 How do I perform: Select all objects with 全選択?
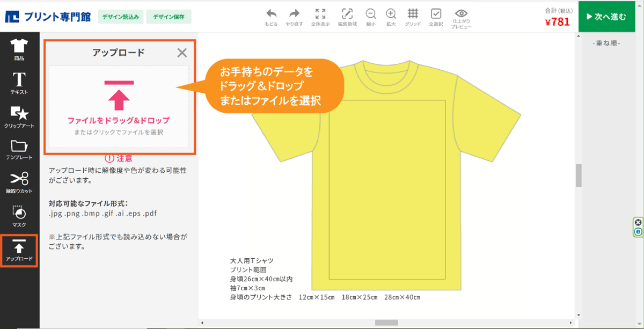436,18
